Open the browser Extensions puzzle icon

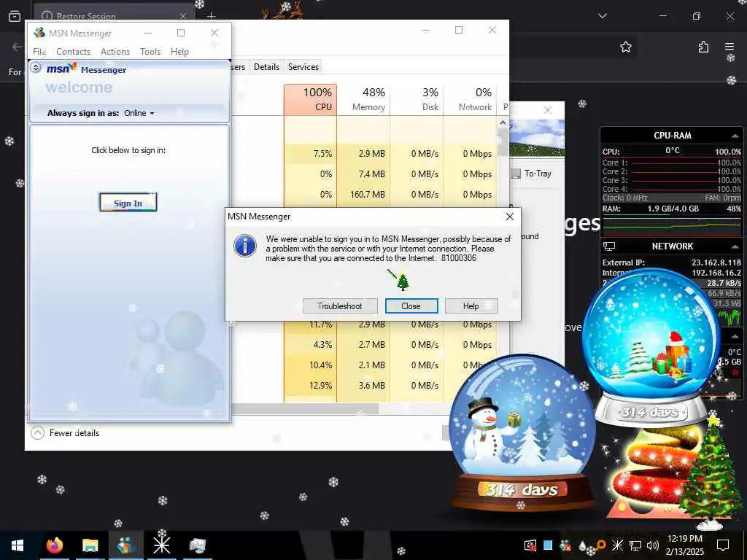[703, 47]
